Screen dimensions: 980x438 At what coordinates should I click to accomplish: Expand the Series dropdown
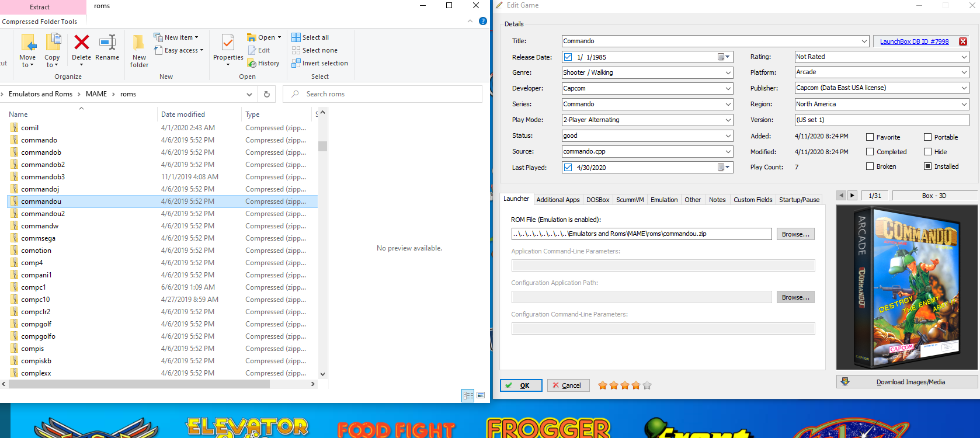728,105
